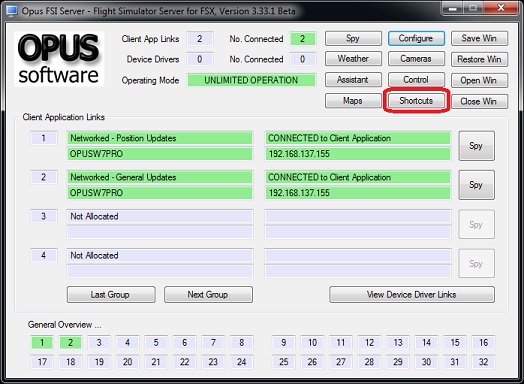Click Networked - General Updates field
524x384 pixels.
pyautogui.click(x=160, y=177)
